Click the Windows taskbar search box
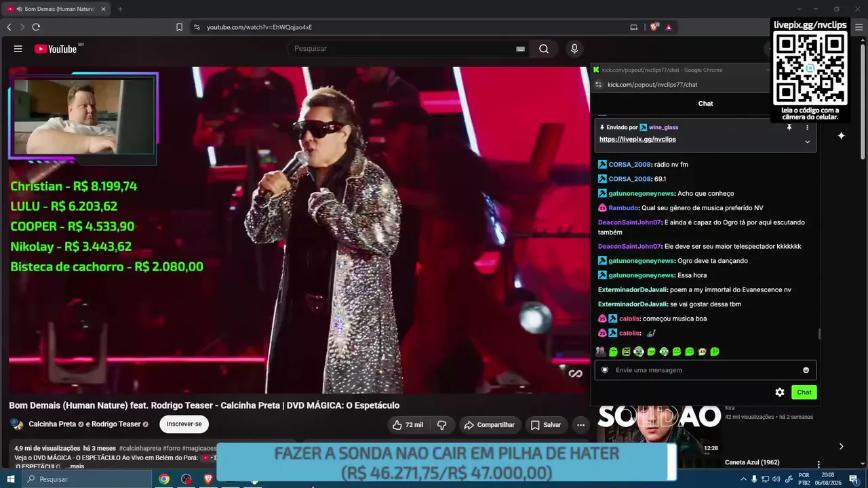Viewport: 868px width, 488px height. [x=86, y=479]
